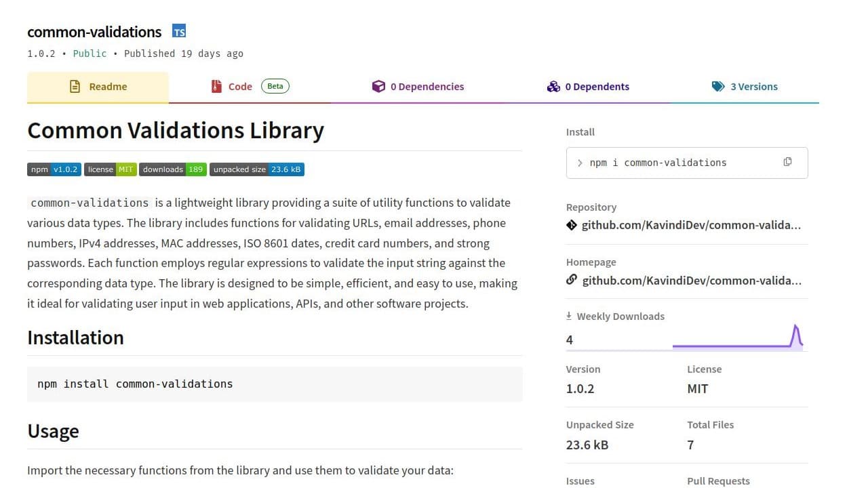Open the GitHub repository link
The image size is (868, 488).
click(691, 225)
